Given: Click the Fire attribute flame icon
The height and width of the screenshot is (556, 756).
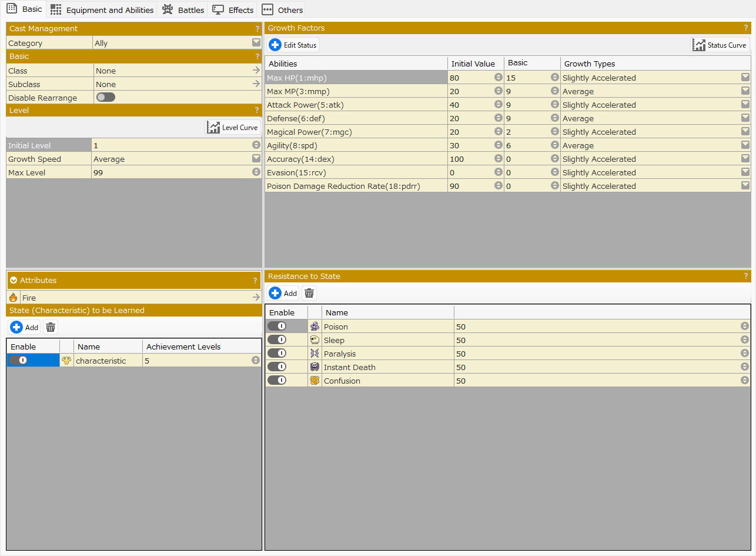Looking at the screenshot, I should click(x=14, y=298).
